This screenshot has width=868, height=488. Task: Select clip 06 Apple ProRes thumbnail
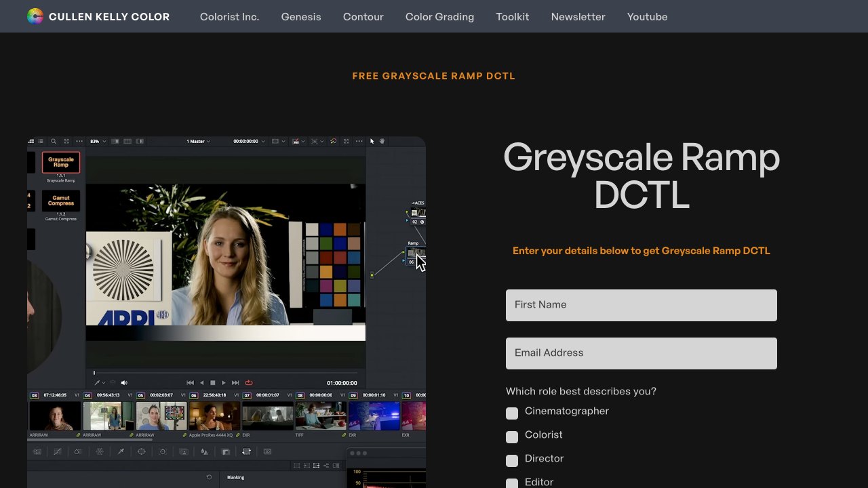(214, 416)
